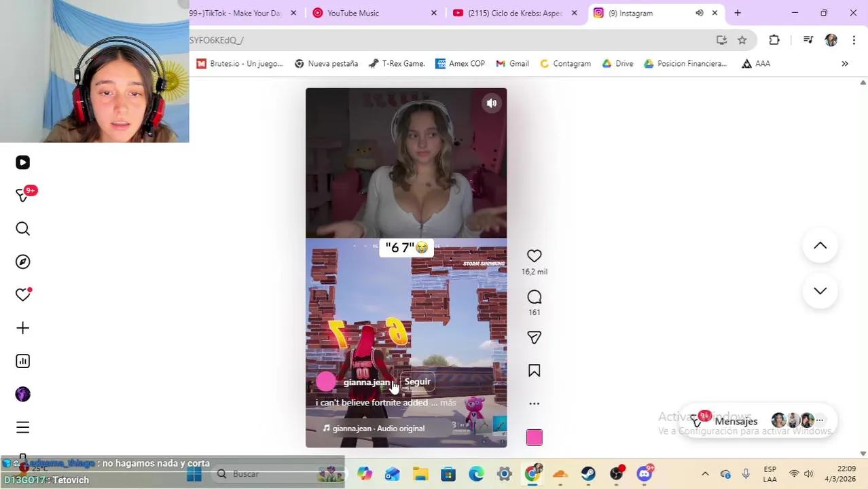
Task: Mute the Instagram browser tab audio
Action: coord(700,13)
